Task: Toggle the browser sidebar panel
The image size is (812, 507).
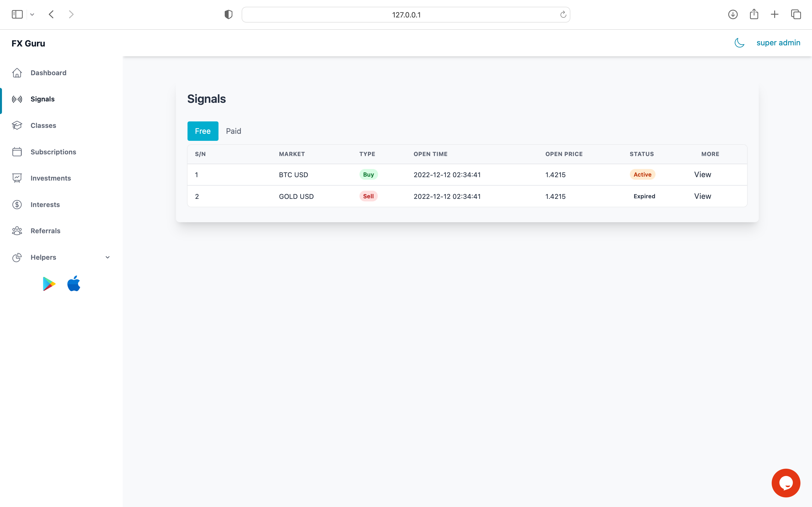Action: click(x=17, y=14)
